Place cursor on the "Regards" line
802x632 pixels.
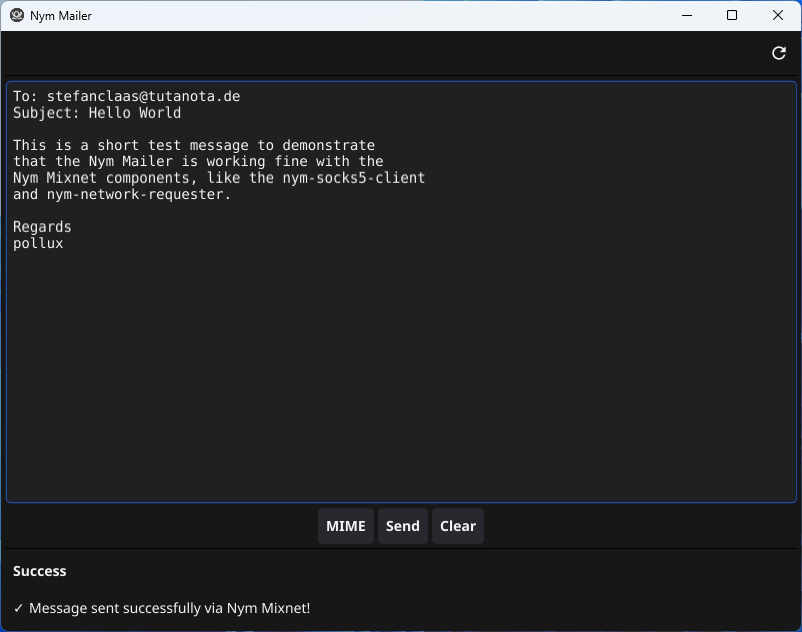click(x=42, y=227)
